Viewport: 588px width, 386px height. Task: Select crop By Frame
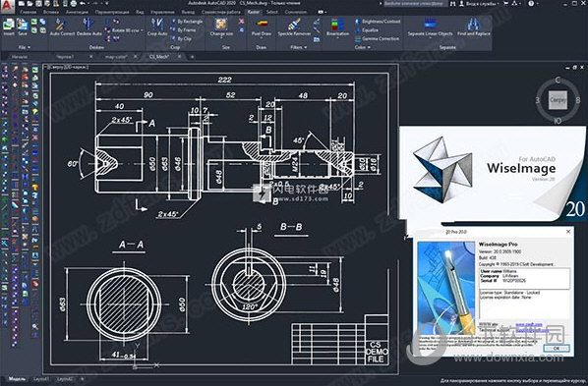pyautogui.click(x=183, y=30)
